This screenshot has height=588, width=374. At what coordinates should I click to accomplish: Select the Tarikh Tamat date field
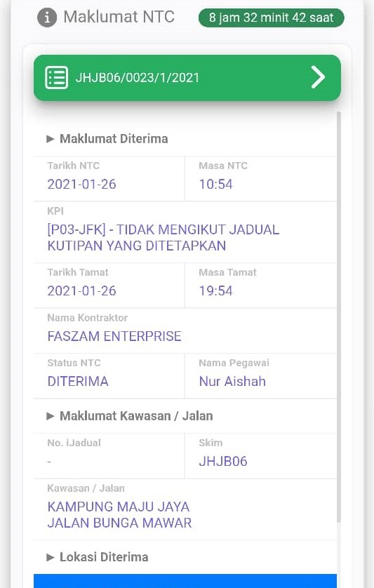(x=109, y=286)
